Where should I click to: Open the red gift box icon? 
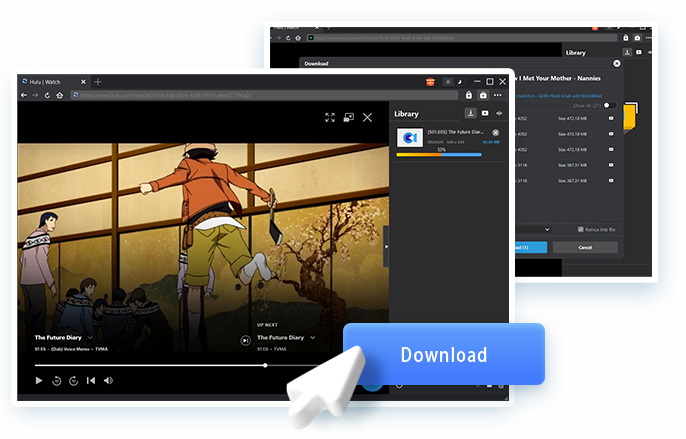point(430,81)
